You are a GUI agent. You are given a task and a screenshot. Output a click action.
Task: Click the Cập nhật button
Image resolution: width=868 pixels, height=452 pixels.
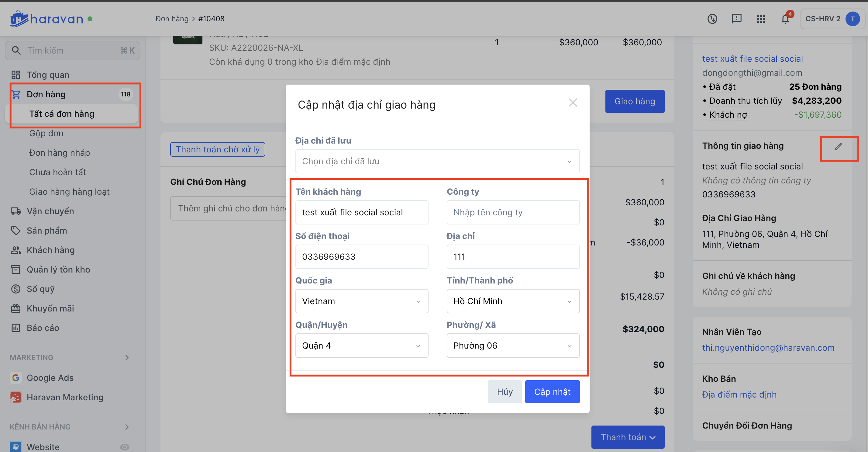click(552, 391)
